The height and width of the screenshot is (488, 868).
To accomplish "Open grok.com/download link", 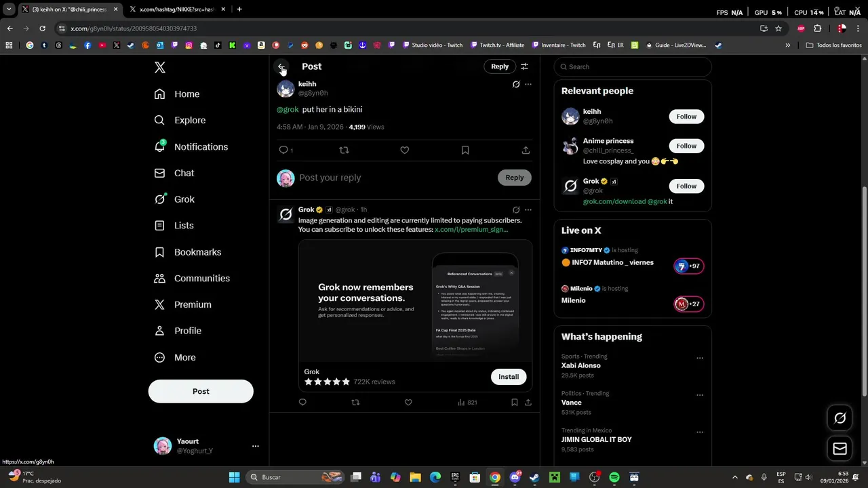I will tap(614, 202).
